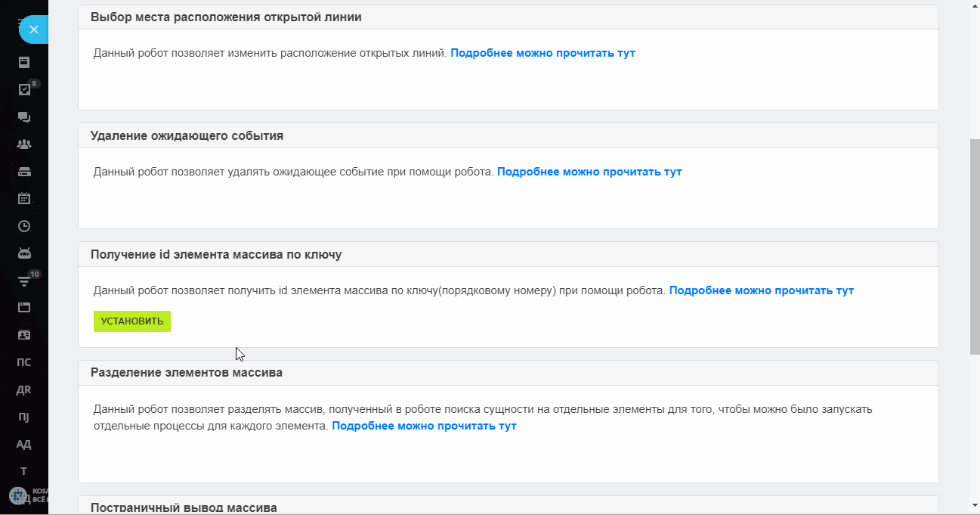Click the vertical page scrollbar thumb
The image size is (980, 515).
pos(974,247)
